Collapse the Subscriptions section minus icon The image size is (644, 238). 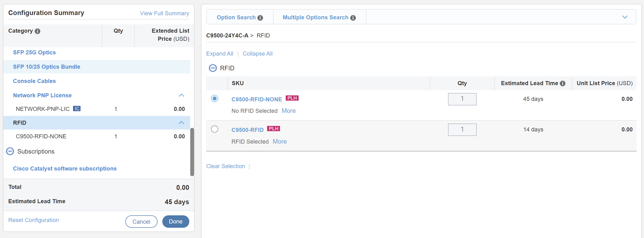click(x=10, y=152)
